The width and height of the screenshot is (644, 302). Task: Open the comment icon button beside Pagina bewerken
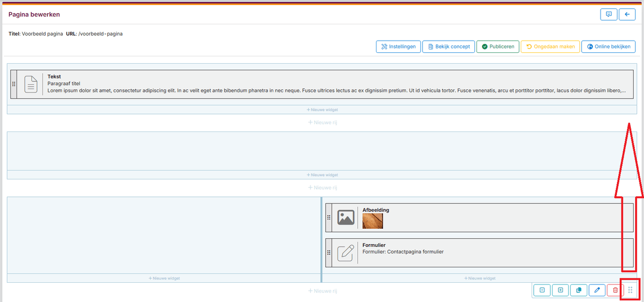coord(609,14)
